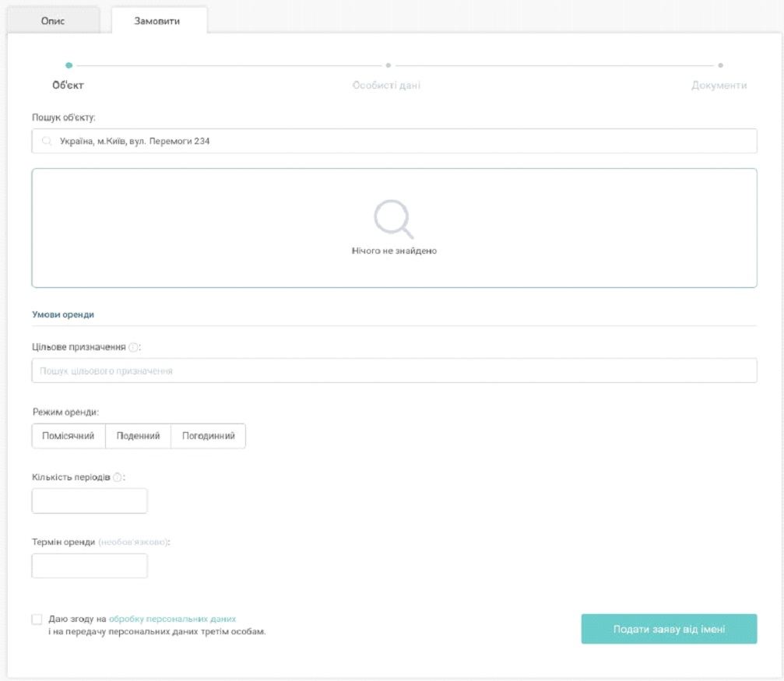
Task: Click the Документи step dot
Action: (720, 65)
